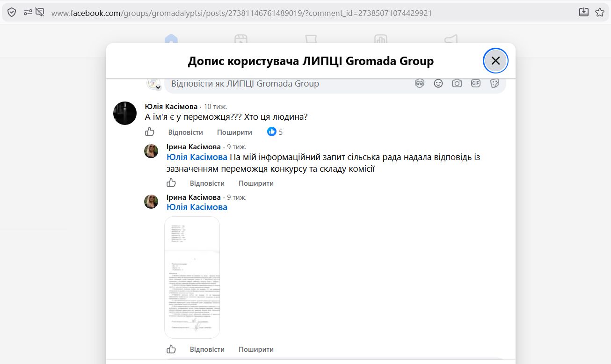
Task: Switch reply identity via avatar dropdown
Action: click(x=154, y=84)
